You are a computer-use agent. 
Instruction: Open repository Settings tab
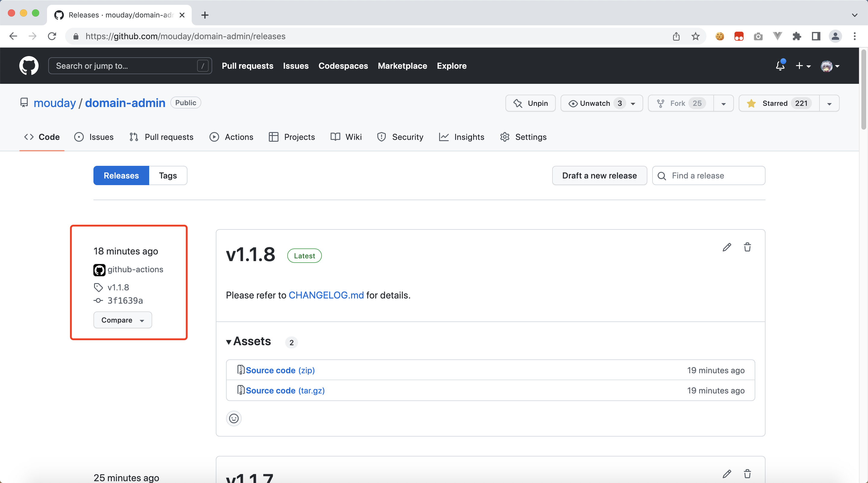pyautogui.click(x=523, y=137)
